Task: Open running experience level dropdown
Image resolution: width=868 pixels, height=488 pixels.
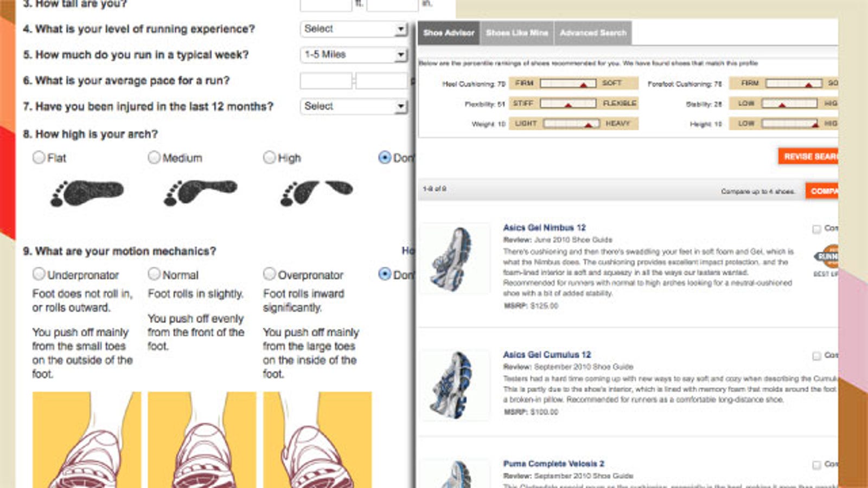Action: coord(354,29)
